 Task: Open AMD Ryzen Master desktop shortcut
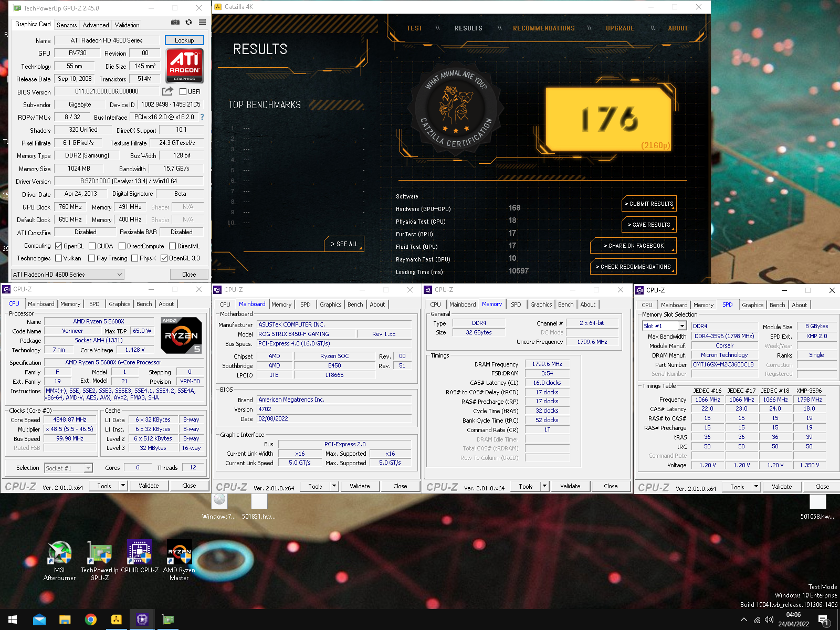coord(179,561)
